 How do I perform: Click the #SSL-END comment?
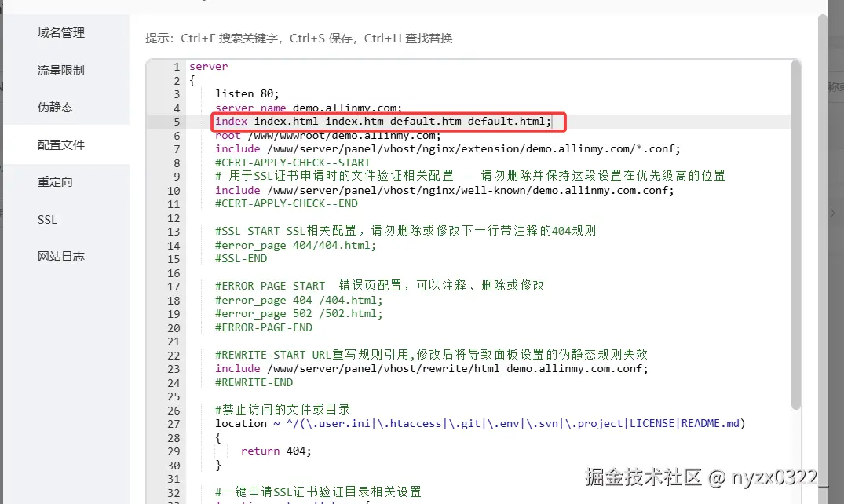point(241,259)
